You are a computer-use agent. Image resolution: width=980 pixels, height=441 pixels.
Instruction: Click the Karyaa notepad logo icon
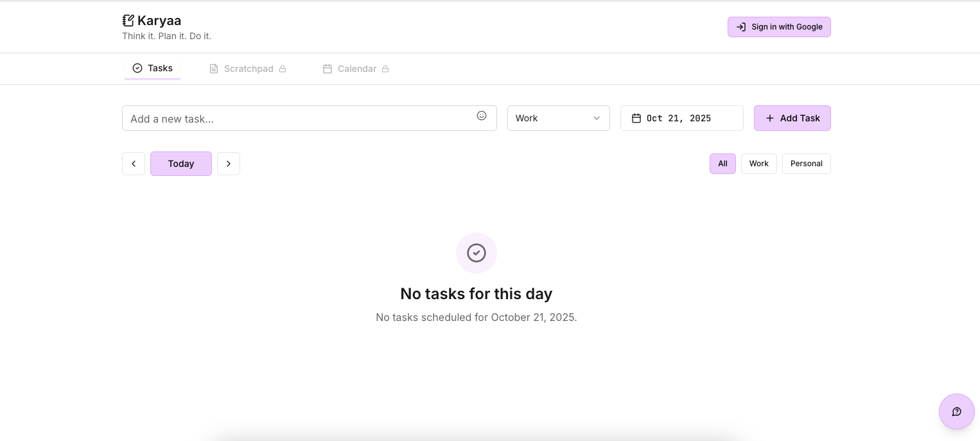coord(128,21)
